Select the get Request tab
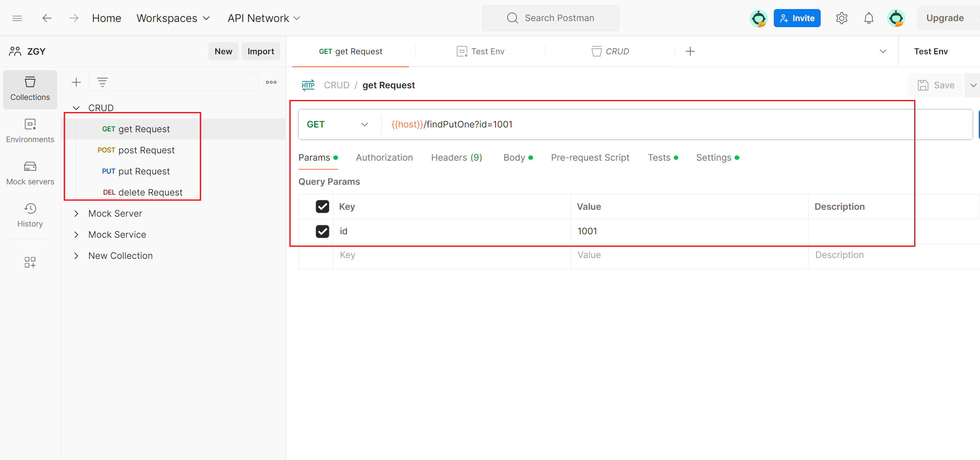980x460 pixels. tap(350, 51)
